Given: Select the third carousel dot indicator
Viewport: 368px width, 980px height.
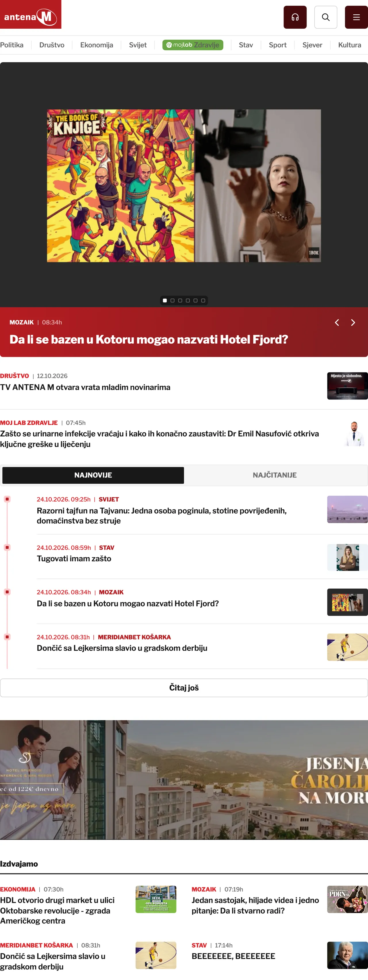Looking at the screenshot, I should click(x=180, y=301).
